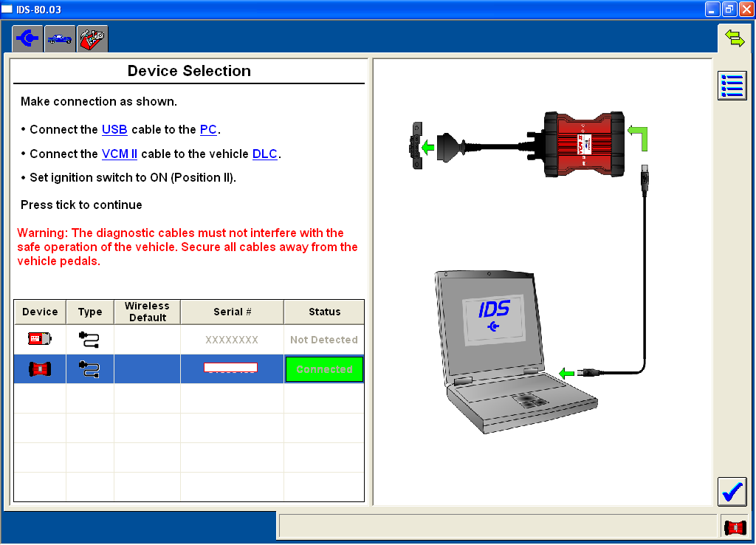Click the DLC connector in the diagram

click(416, 145)
